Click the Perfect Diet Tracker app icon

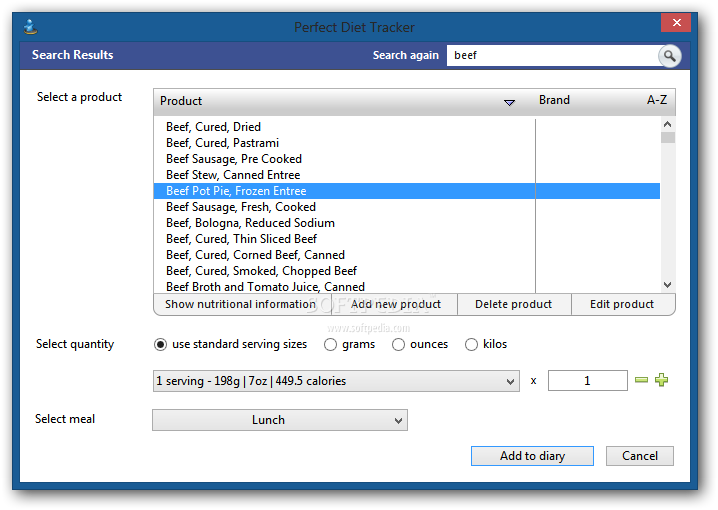click(x=31, y=27)
